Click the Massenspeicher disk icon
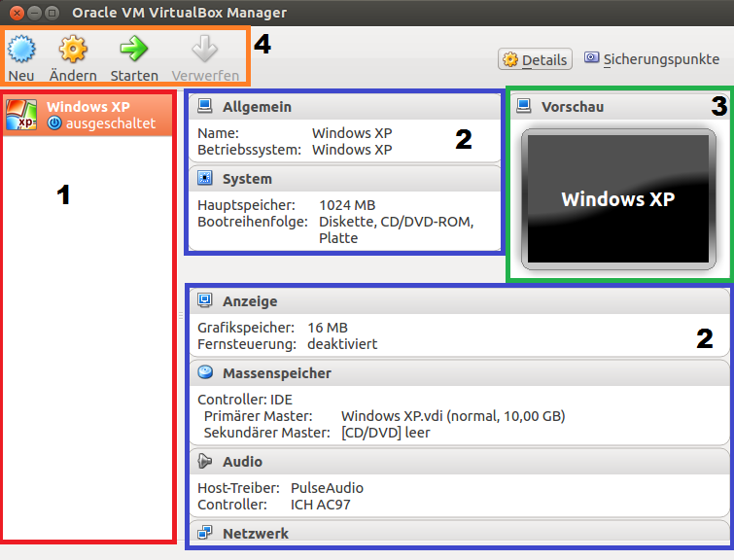 204,372
